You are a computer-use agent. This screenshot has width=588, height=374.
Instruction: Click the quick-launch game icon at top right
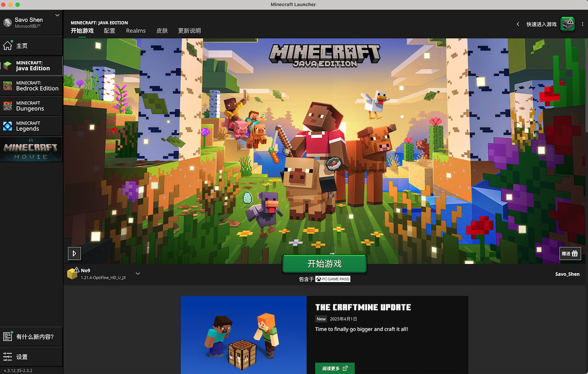click(567, 24)
